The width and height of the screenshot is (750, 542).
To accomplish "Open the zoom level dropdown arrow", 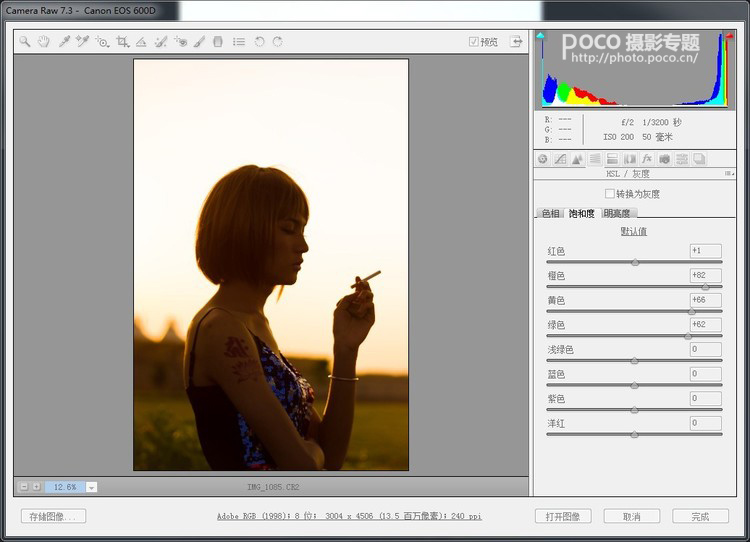I will (x=91, y=487).
